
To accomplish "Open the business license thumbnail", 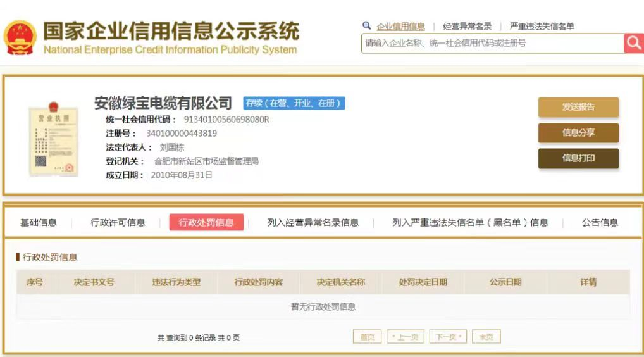I will [53, 141].
